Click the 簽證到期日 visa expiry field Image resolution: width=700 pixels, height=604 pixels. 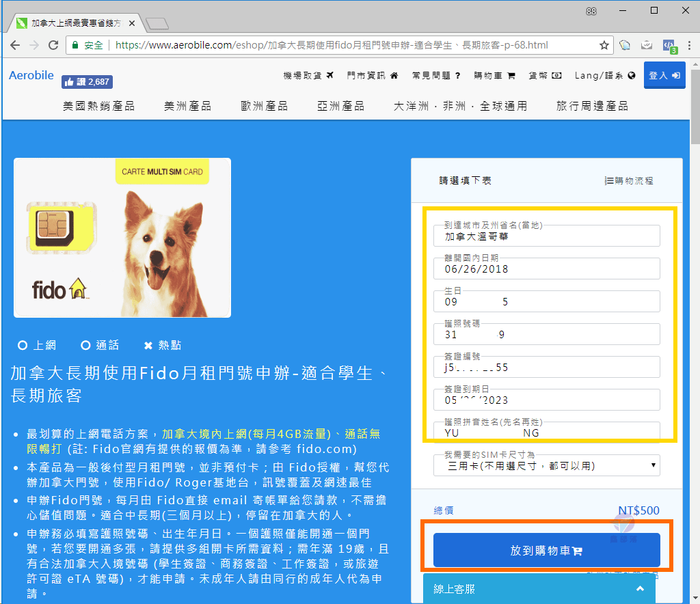546,400
